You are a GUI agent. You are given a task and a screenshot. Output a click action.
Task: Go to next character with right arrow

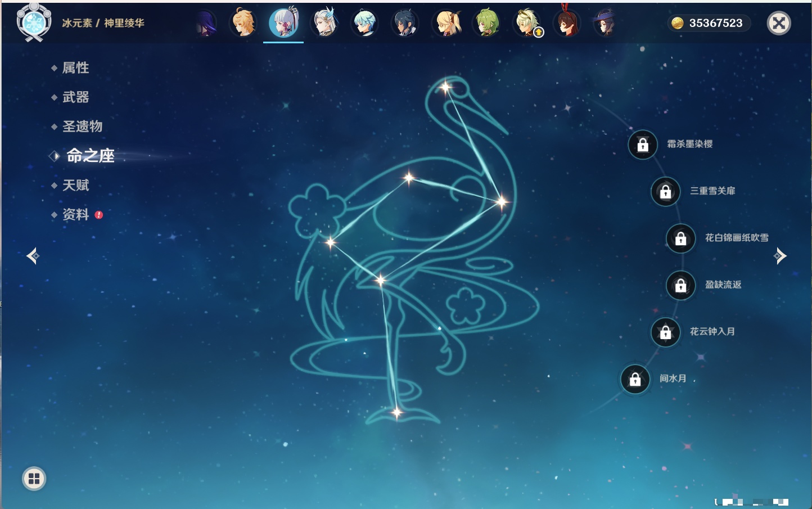780,256
